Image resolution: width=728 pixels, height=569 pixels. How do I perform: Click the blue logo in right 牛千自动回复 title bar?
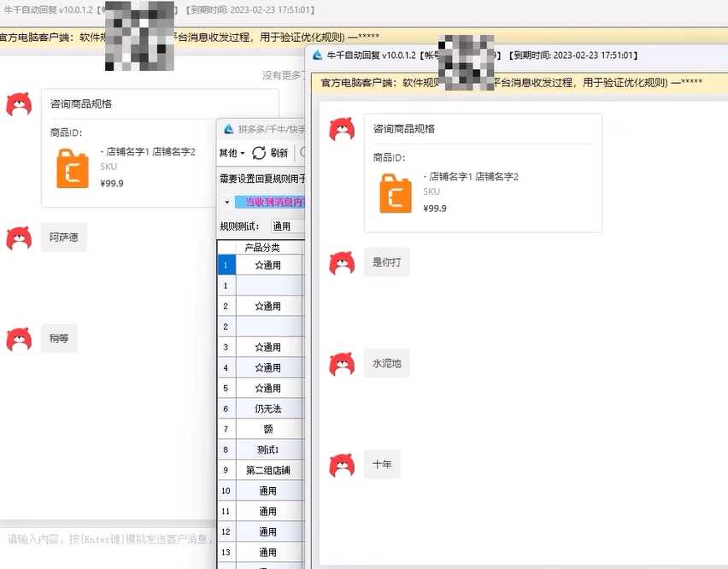(318, 56)
